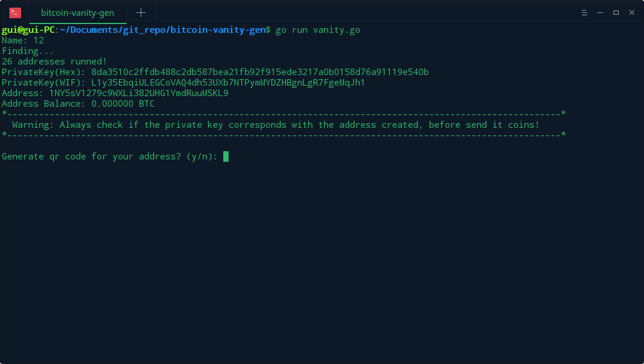This screenshot has height=364, width=644.
Task: Click the 'Address Balance: 0.000000 BTC' line
Action: tap(78, 104)
